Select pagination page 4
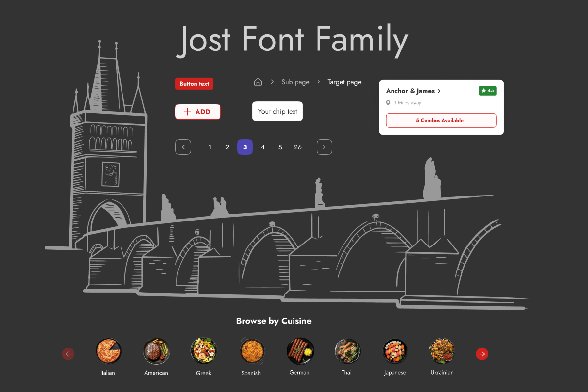The width and height of the screenshot is (588, 392). point(263,147)
